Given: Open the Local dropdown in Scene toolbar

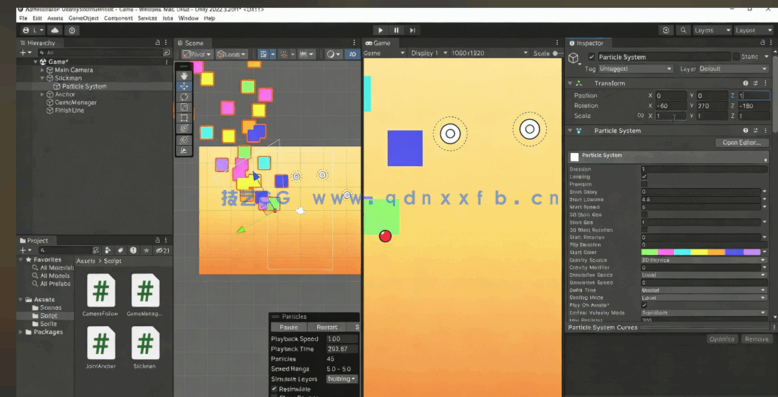Looking at the screenshot, I should [232, 54].
